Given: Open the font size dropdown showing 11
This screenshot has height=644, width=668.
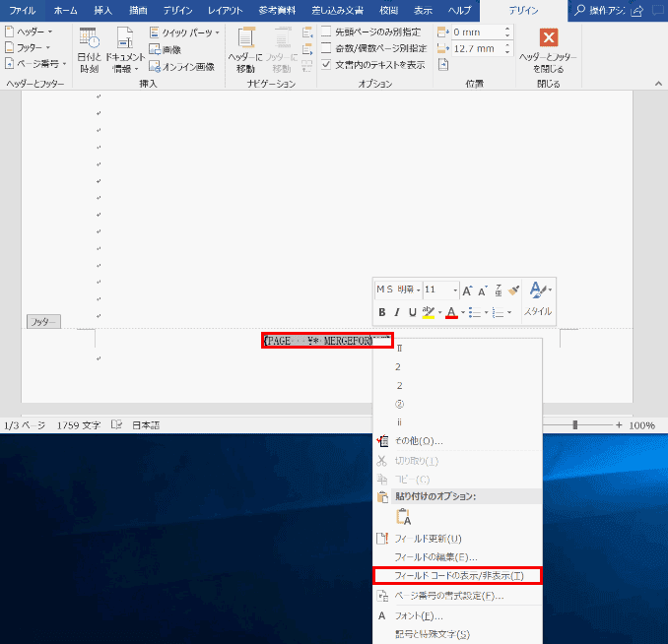Looking at the screenshot, I should coord(454,290).
